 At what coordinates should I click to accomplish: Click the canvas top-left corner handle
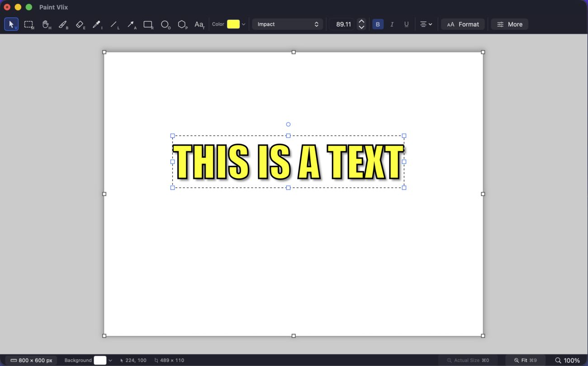pos(104,52)
